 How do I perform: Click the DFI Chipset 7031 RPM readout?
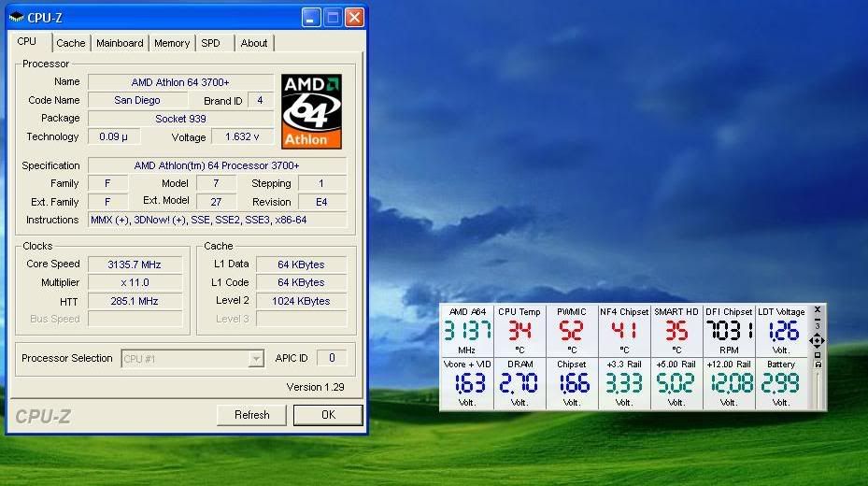729,331
